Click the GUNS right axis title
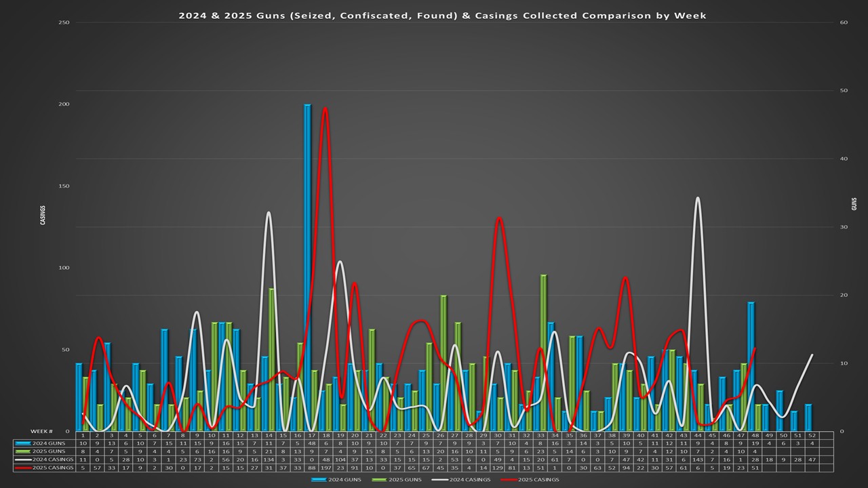The image size is (868, 488). coord(854,203)
